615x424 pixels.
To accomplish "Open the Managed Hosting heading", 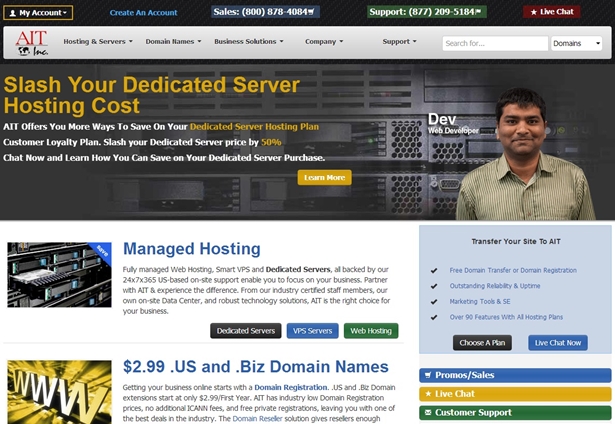I will tap(192, 249).
